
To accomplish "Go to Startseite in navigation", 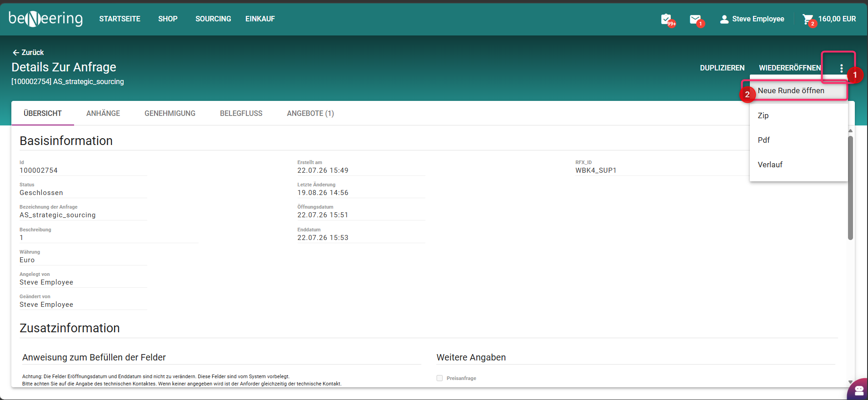I will (x=120, y=19).
